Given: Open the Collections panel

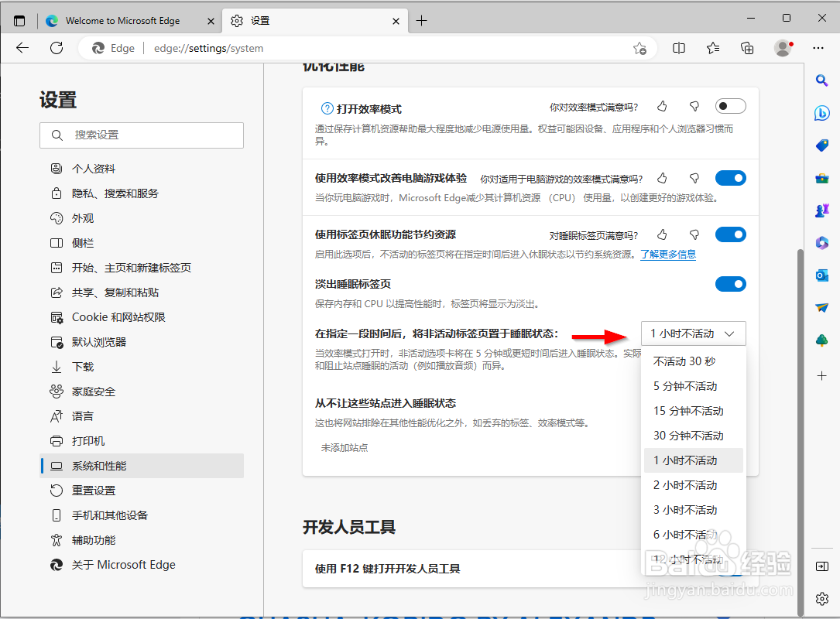Looking at the screenshot, I should (747, 48).
